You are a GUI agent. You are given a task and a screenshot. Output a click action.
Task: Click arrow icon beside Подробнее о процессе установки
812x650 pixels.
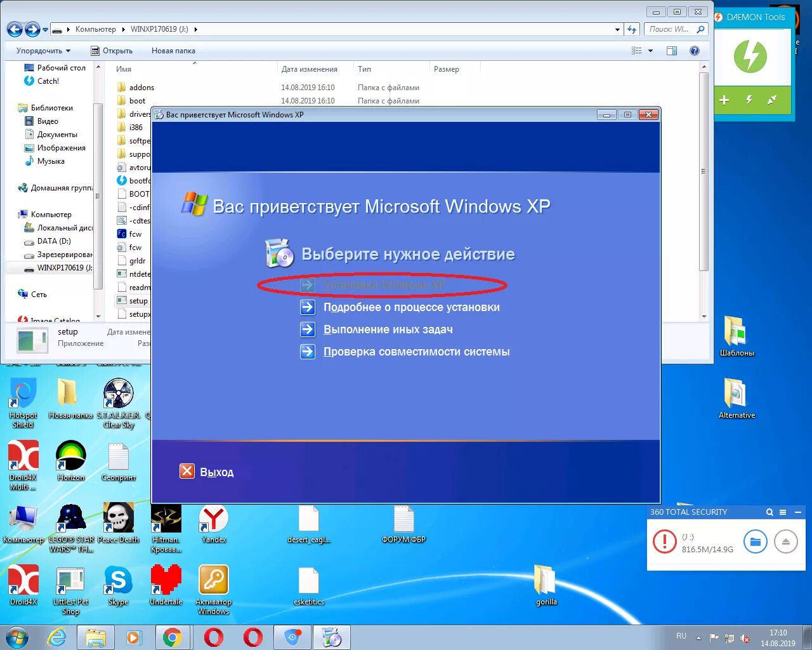click(x=308, y=307)
